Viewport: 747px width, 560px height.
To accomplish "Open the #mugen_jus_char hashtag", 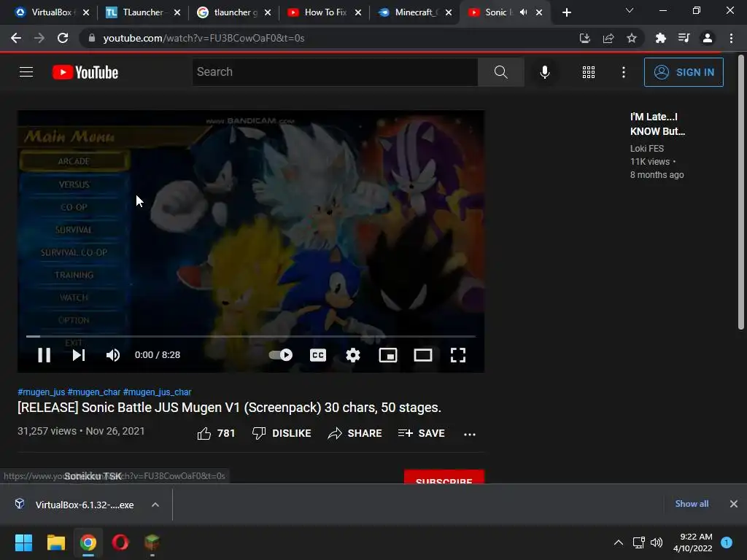I will (158, 392).
